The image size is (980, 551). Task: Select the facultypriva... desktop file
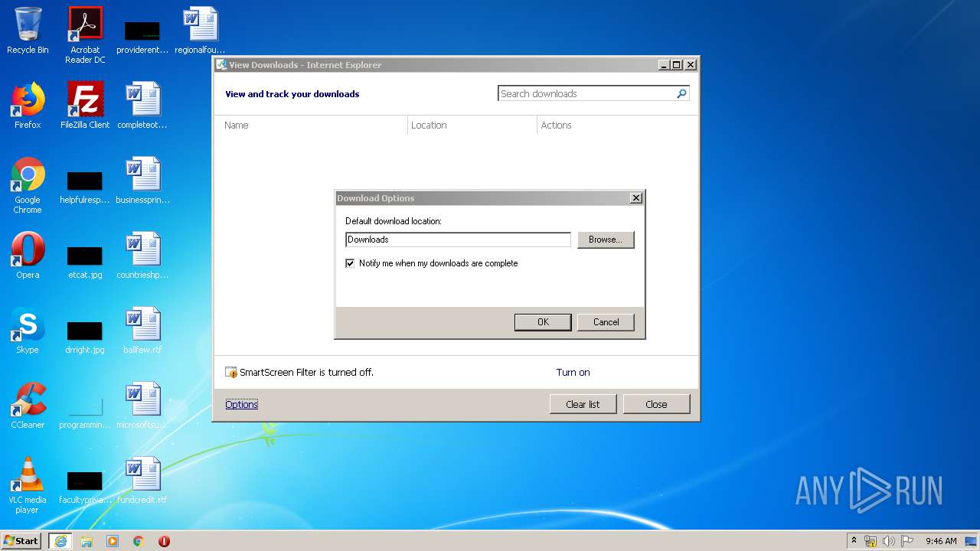coord(85,487)
